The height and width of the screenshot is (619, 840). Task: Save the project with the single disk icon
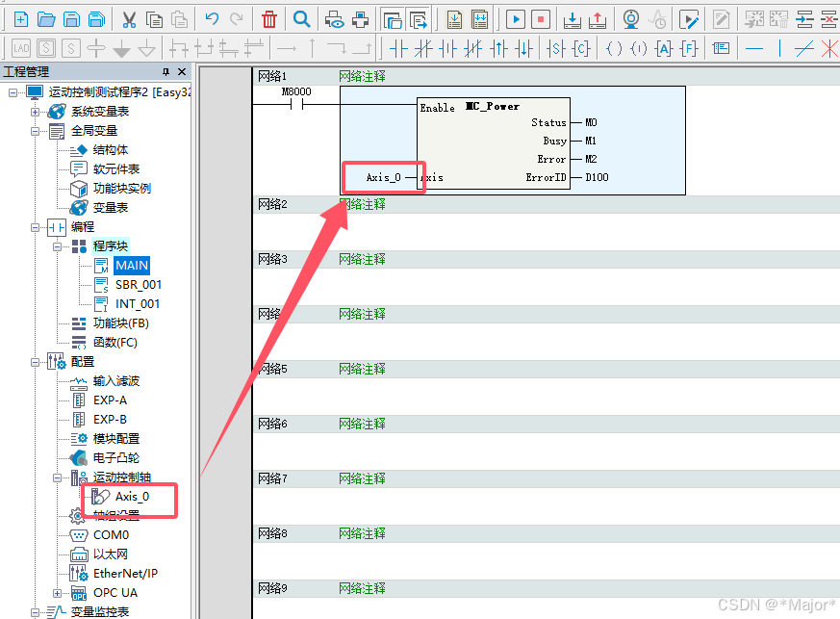[x=71, y=20]
